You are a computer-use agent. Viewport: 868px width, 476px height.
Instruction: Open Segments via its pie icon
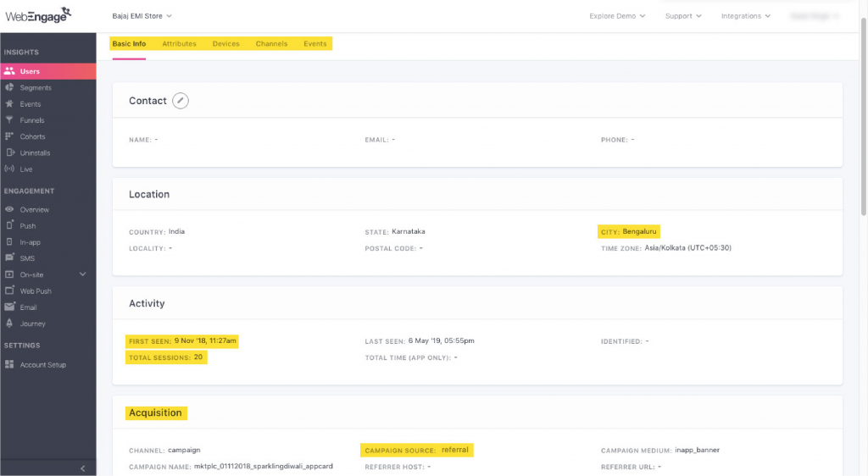pyautogui.click(x=9, y=88)
